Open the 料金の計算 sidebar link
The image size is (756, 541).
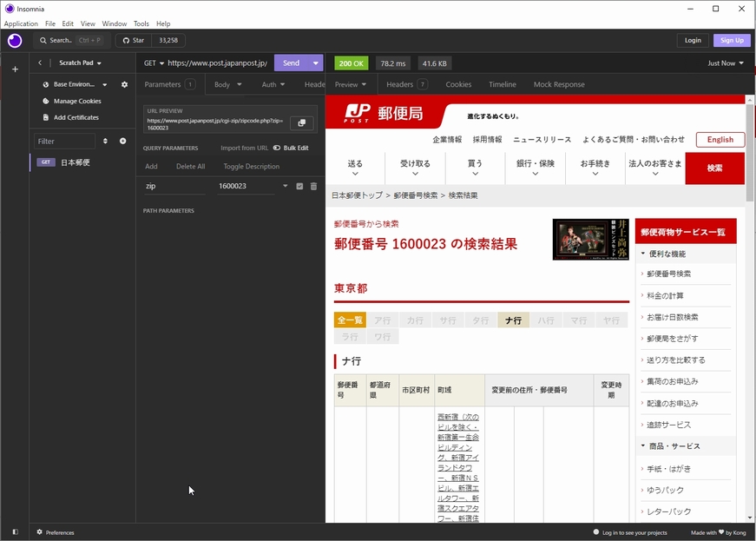665,295
